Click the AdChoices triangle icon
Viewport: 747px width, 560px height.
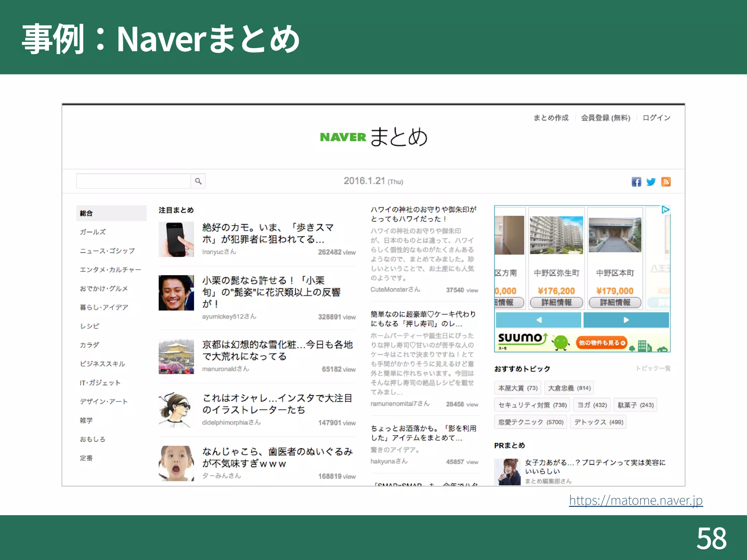tap(665, 210)
